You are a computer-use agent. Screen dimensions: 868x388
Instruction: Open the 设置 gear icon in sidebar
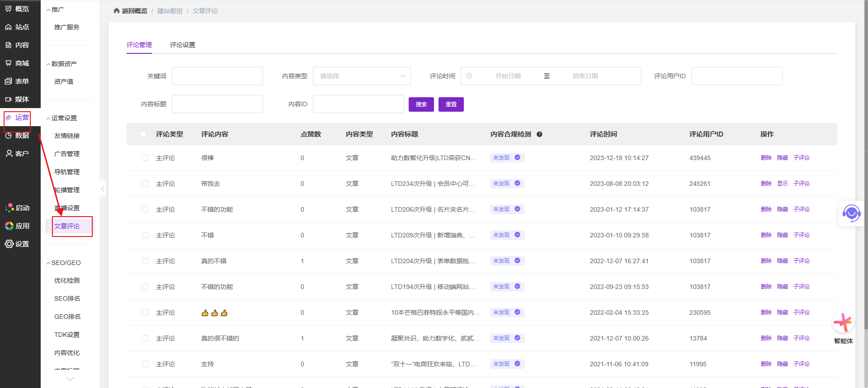(x=9, y=244)
